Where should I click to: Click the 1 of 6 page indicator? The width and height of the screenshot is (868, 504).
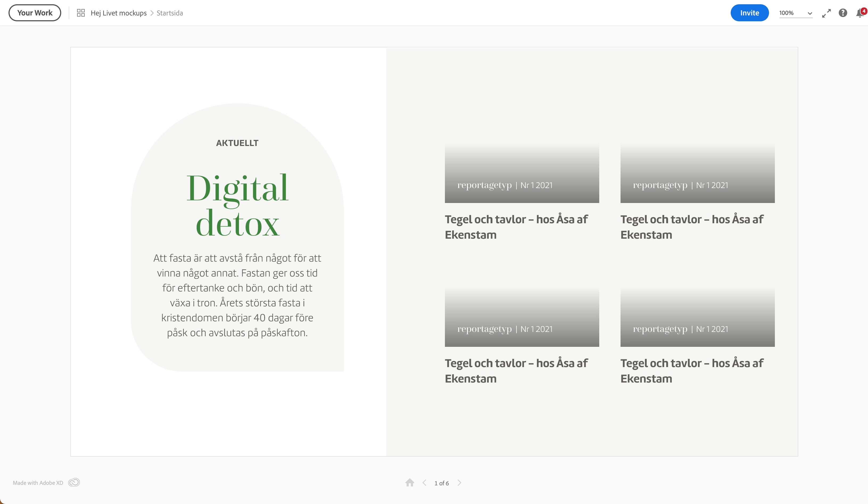pyautogui.click(x=441, y=483)
